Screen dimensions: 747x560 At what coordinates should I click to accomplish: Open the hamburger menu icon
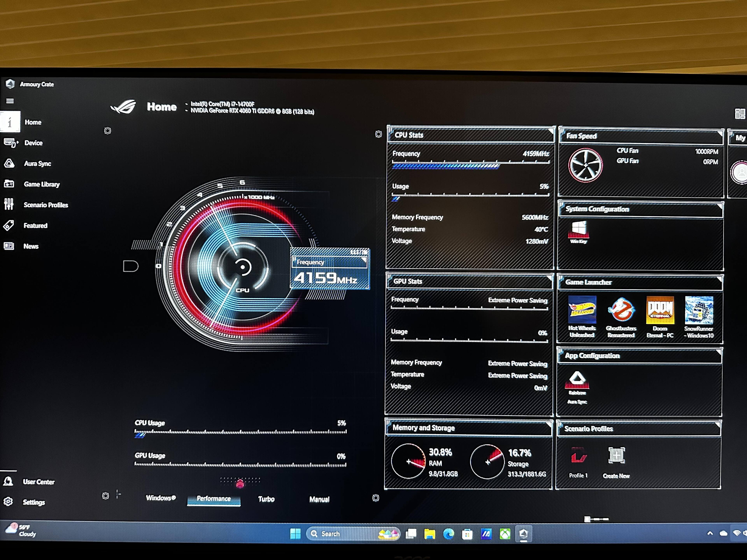click(x=10, y=101)
